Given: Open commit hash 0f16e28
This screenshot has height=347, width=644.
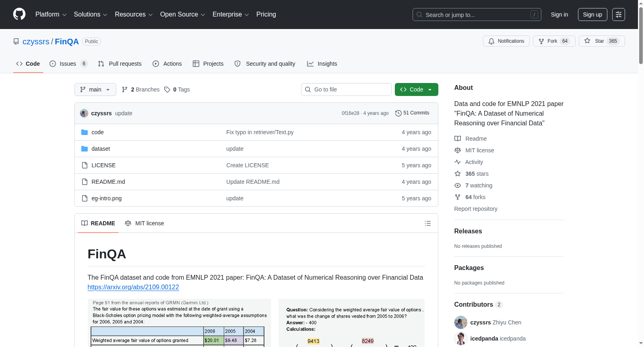Looking at the screenshot, I should (x=350, y=113).
